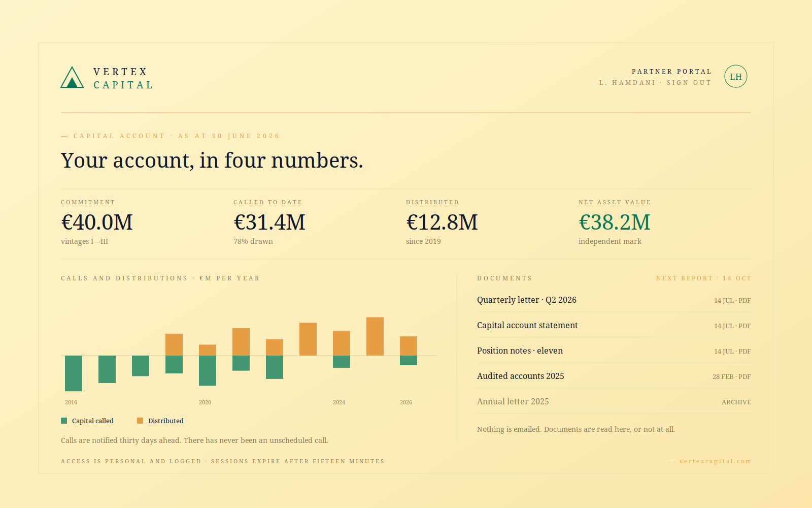
Task: Click the PARTNER PORTAL header text
Action: click(671, 72)
